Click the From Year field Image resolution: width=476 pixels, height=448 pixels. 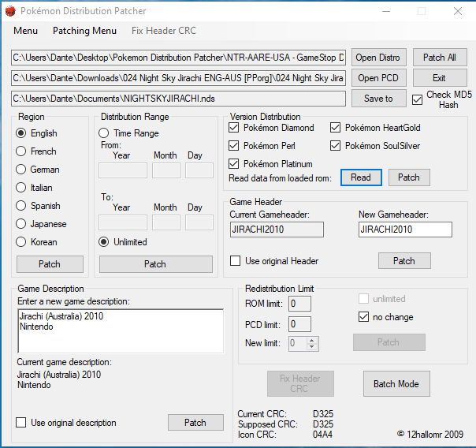coord(123,170)
